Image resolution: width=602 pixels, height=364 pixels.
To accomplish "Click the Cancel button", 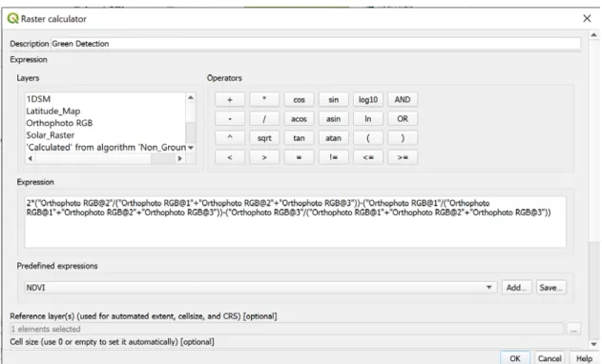I will 550,358.
